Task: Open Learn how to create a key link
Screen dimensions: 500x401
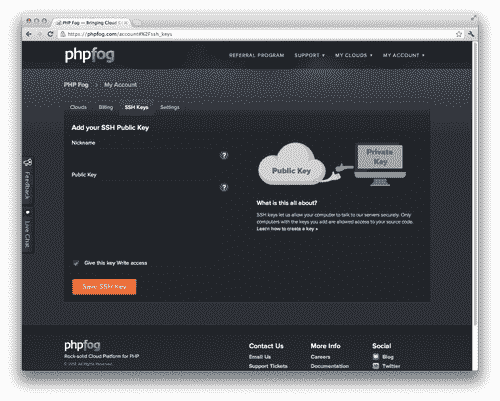Action: (x=287, y=229)
